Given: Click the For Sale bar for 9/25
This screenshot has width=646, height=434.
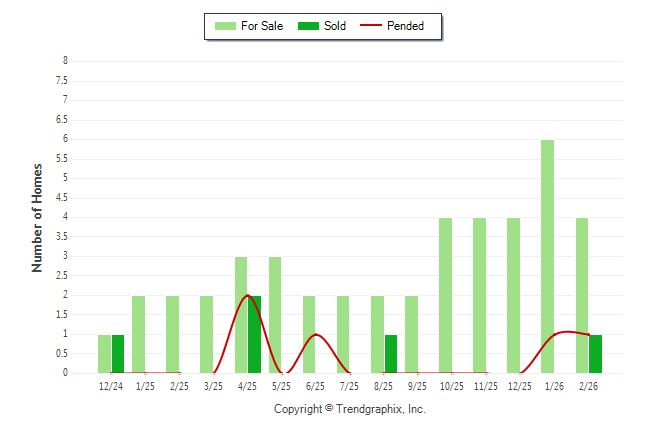Looking at the screenshot, I should click(411, 334).
